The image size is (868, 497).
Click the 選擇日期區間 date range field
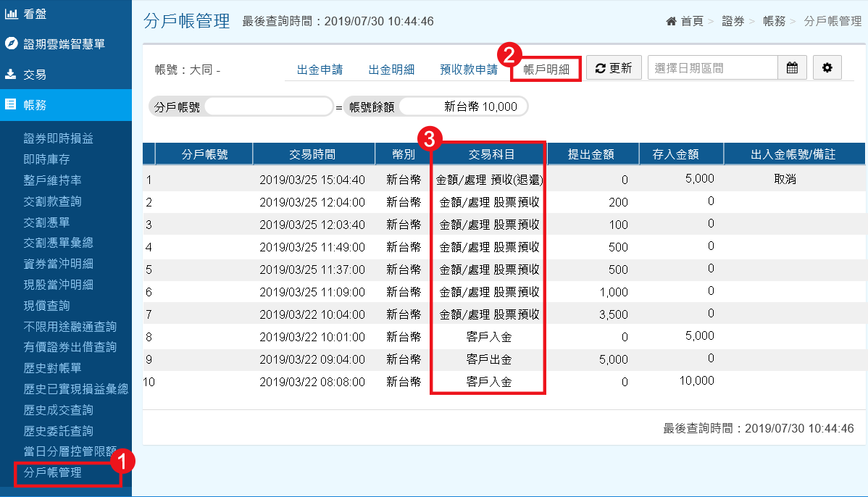tap(712, 67)
